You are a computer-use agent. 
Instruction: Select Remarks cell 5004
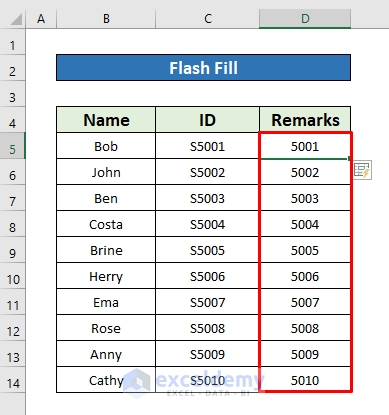tap(305, 224)
